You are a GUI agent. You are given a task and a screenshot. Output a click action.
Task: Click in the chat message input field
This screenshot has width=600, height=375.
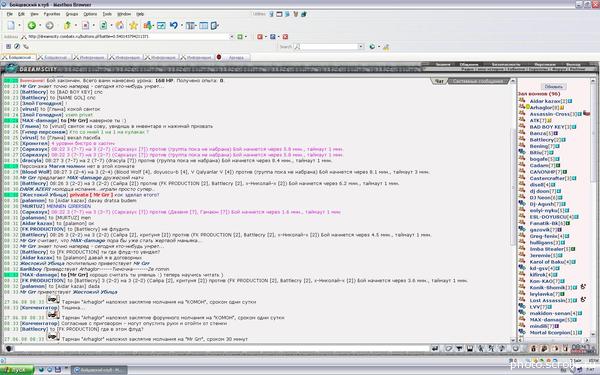(x=222, y=348)
